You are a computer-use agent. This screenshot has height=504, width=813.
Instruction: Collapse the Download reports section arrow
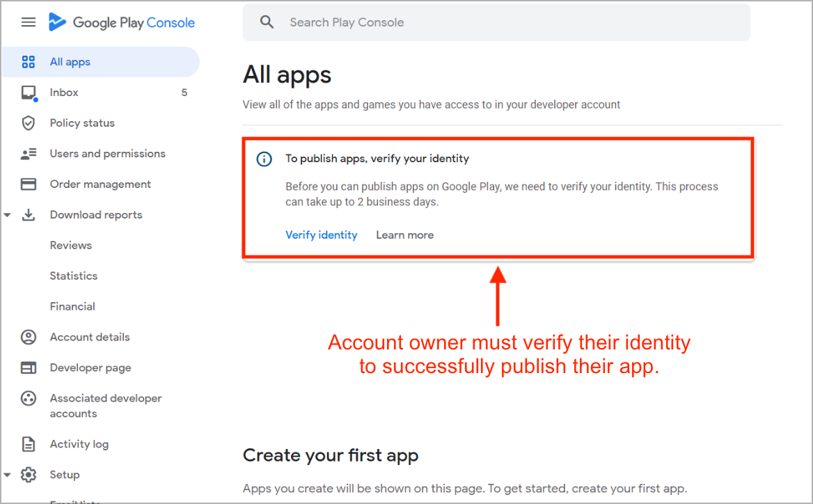point(8,215)
